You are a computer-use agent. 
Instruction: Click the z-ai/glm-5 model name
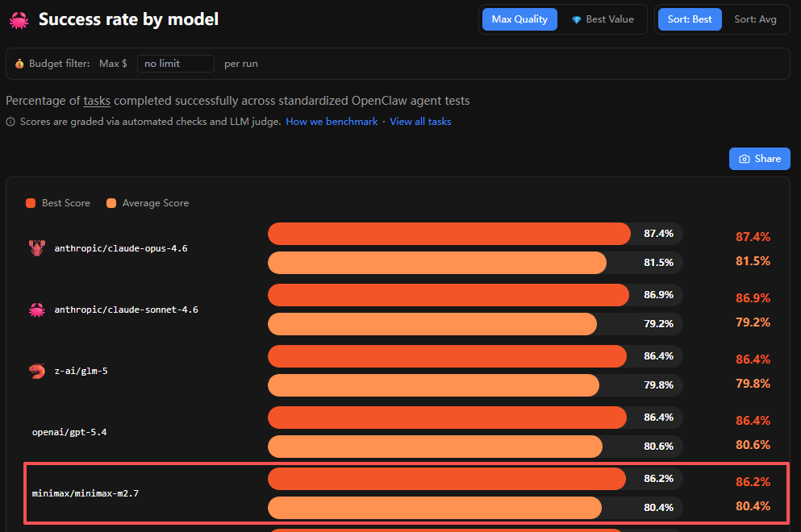(81, 371)
